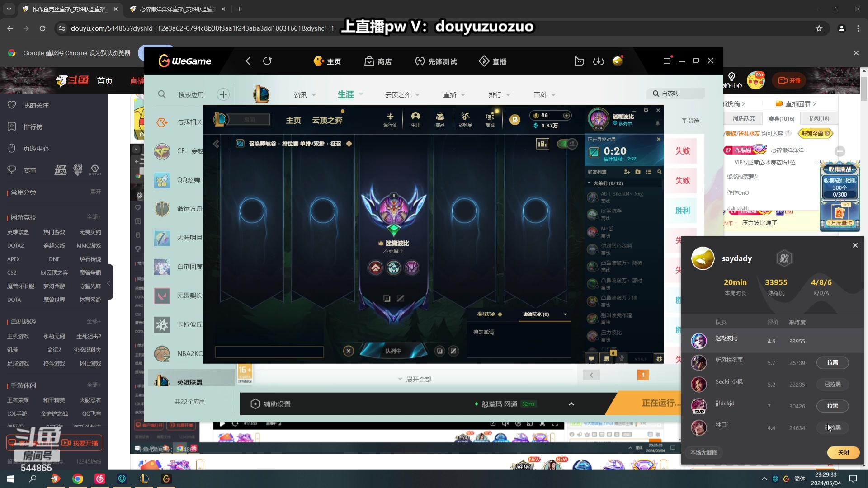Image resolution: width=868 pixels, height=488 pixels.
Task: Close the saydady match panel with X
Action: point(855,245)
